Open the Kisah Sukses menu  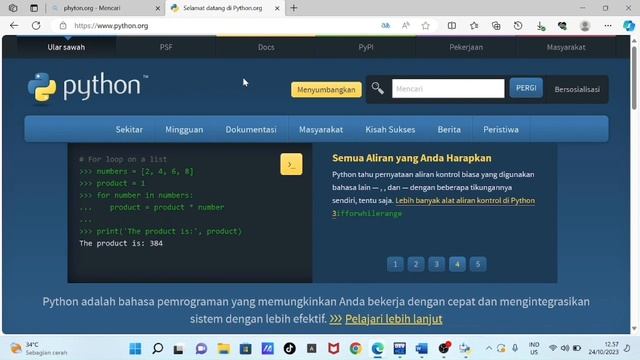(390, 129)
